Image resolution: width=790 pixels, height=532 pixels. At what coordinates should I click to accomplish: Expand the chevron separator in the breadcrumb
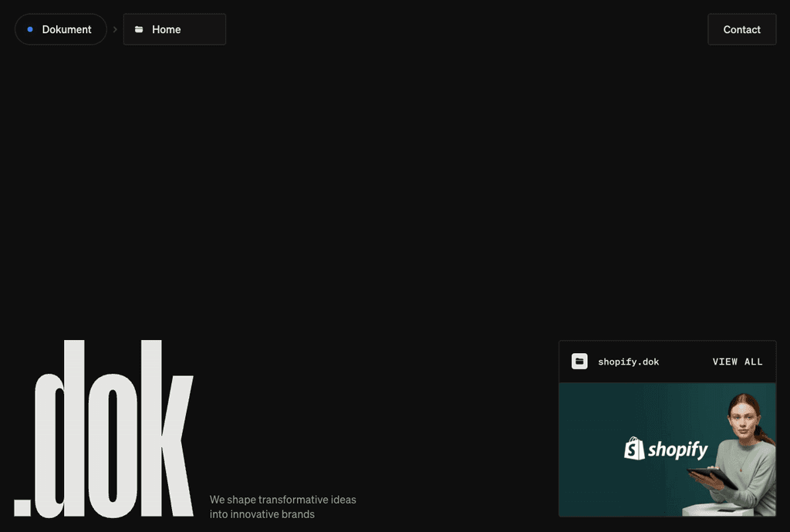[115, 29]
